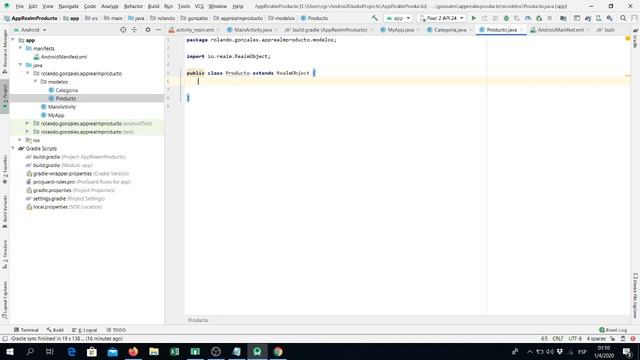Open the profiler gauge icon in toolbar
This screenshot has width=640, height=360.
point(528,18)
